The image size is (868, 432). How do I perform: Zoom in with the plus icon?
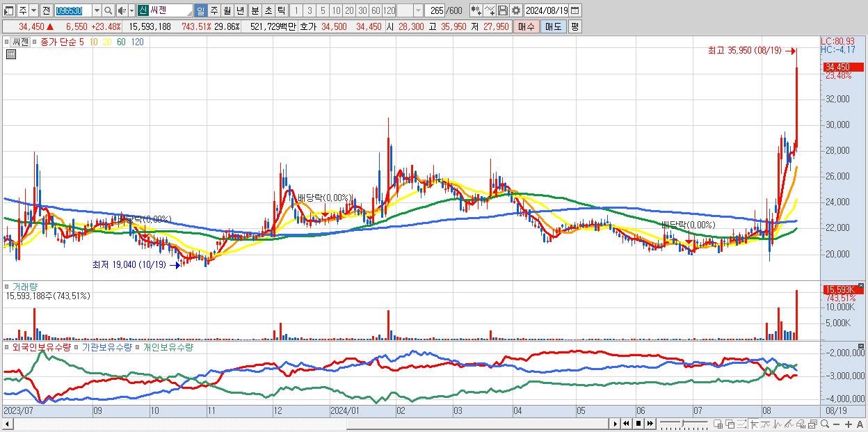coord(848,424)
